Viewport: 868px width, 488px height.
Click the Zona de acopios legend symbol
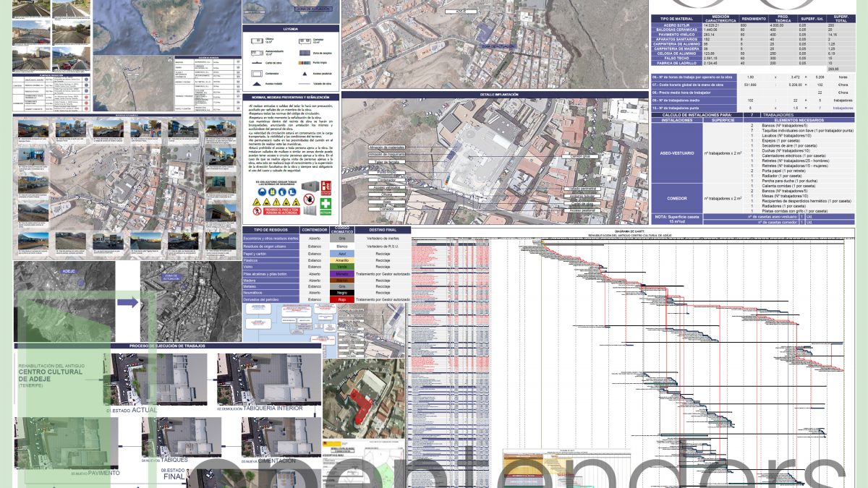[x=305, y=53]
